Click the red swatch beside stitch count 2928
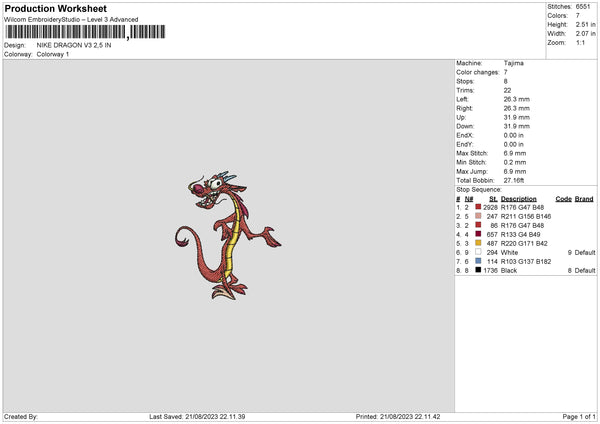The height and width of the screenshot is (424, 600). [478, 207]
